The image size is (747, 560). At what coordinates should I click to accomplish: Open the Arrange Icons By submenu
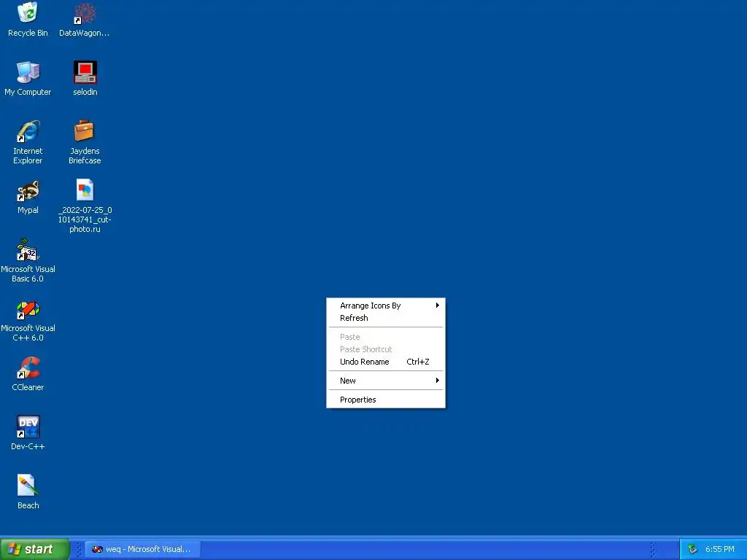(386, 306)
